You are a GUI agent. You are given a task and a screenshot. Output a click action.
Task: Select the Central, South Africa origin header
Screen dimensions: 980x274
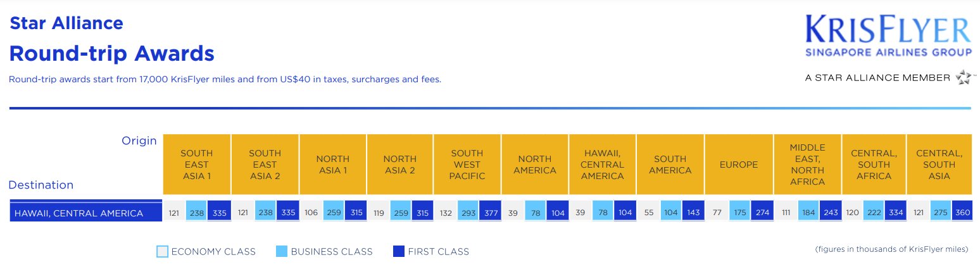click(874, 165)
